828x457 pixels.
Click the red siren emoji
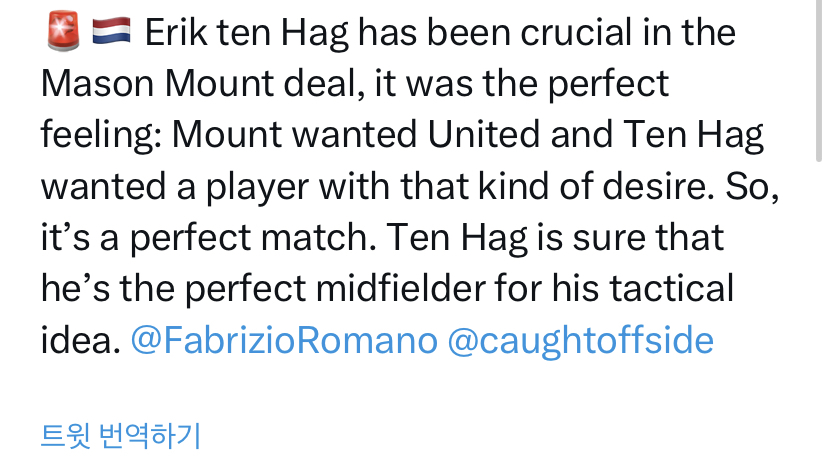63,31
